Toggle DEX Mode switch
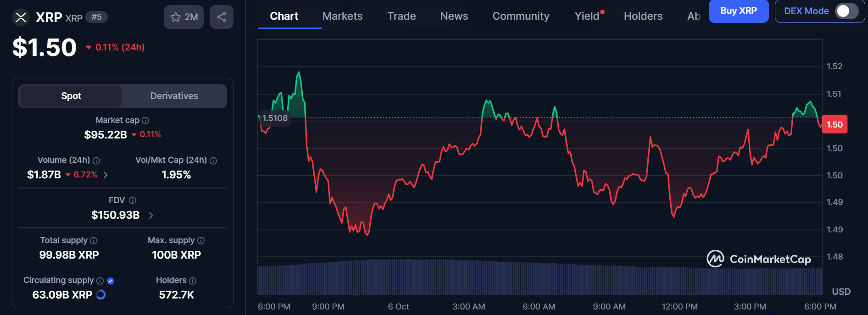 click(846, 11)
